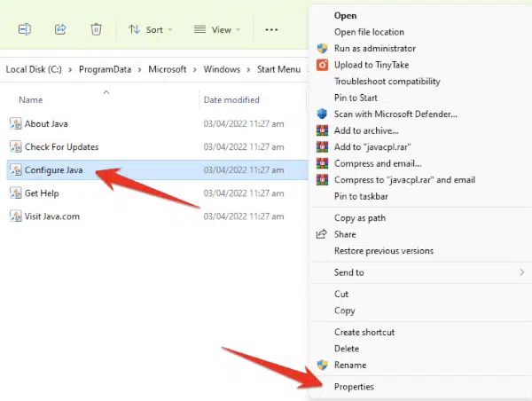Image resolution: width=532 pixels, height=401 pixels.
Task: Choose Cut in the context menu
Action: (x=341, y=294)
